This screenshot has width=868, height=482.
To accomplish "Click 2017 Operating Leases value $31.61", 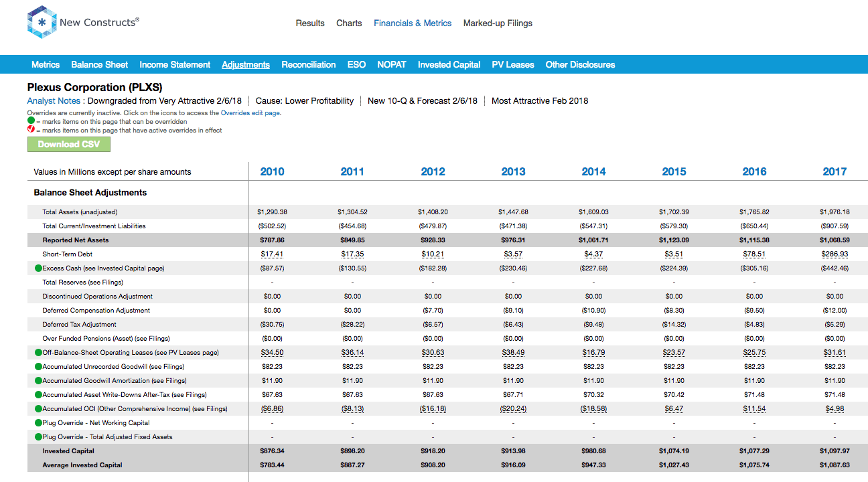I will pyautogui.click(x=835, y=353).
